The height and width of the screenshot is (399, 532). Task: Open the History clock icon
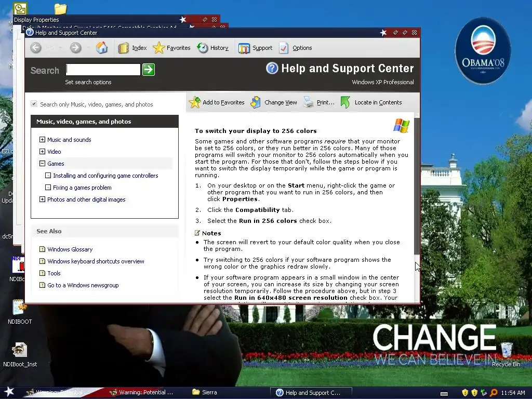(203, 48)
